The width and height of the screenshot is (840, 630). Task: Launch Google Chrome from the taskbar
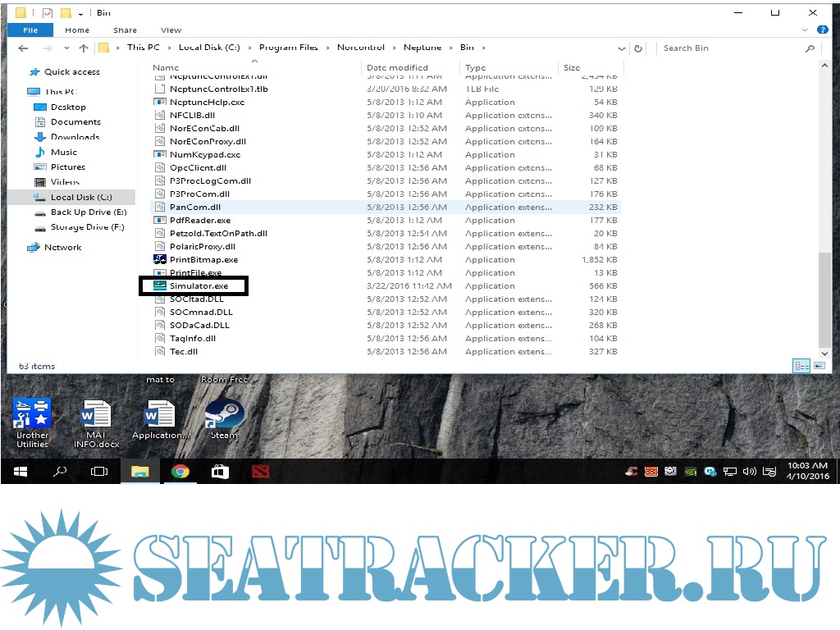click(180, 472)
